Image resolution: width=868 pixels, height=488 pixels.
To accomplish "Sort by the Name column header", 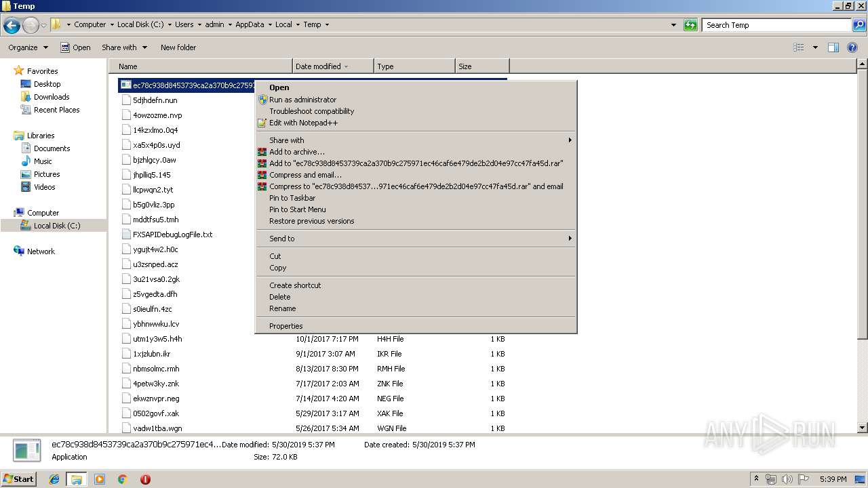I will [x=200, y=66].
